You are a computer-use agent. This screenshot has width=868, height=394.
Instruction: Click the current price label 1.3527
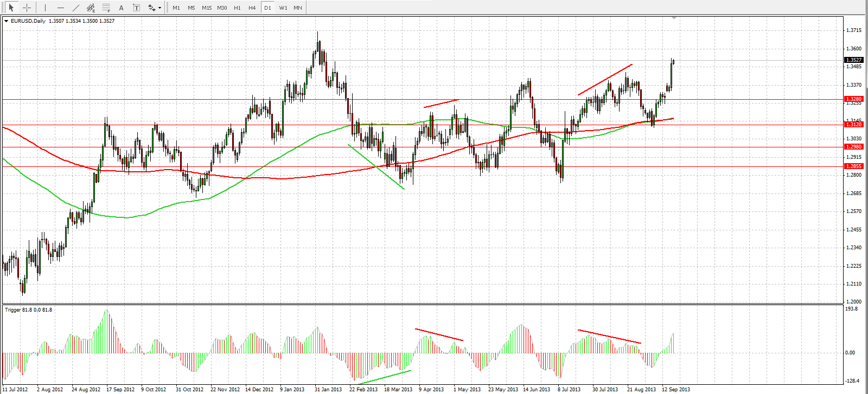pos(853,60)
